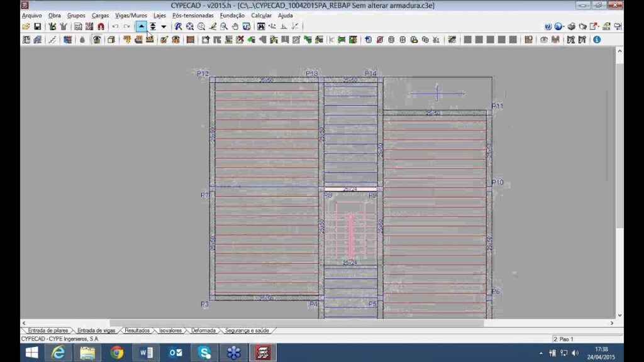
Task: Click the blue help question mark icon
Action: pos(548,26)
